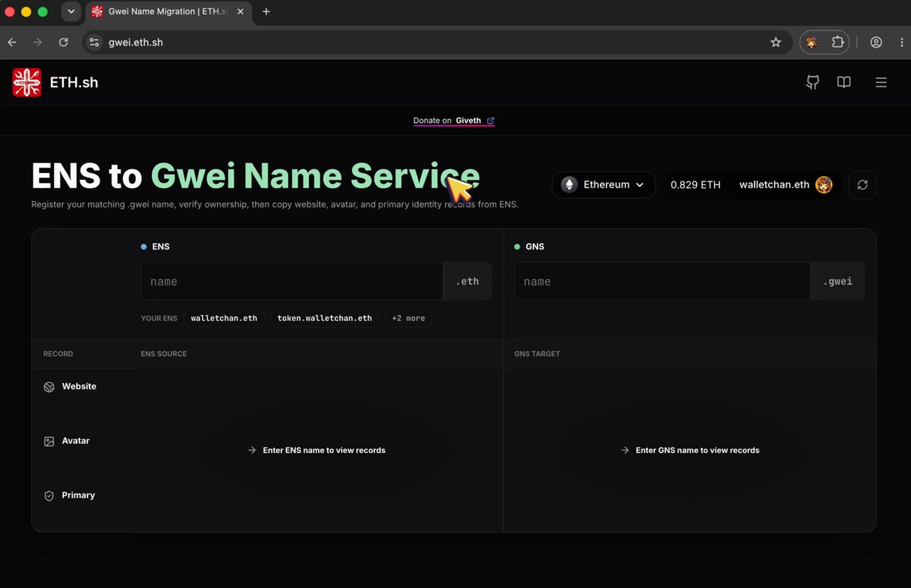Select the Gwei Name Migration tab
Viewport: 911px width, 588px height.
pos(168,11)
